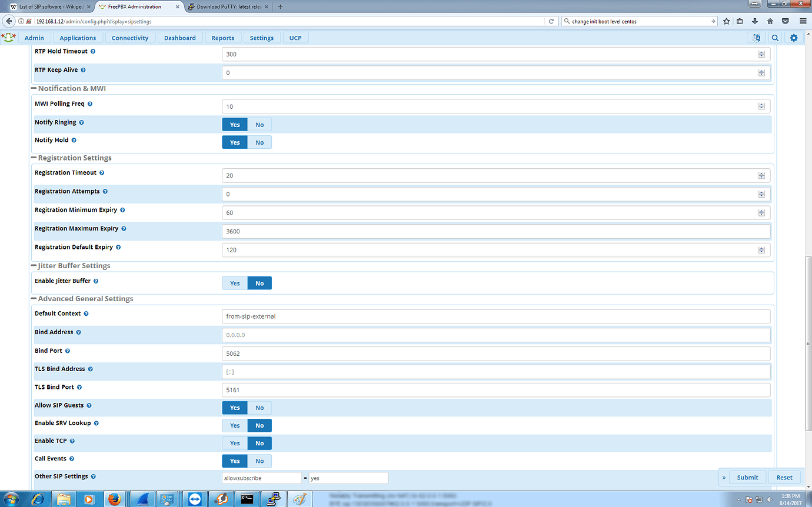
Task: Click the Bind Address input field
Action: coord(496,335)
